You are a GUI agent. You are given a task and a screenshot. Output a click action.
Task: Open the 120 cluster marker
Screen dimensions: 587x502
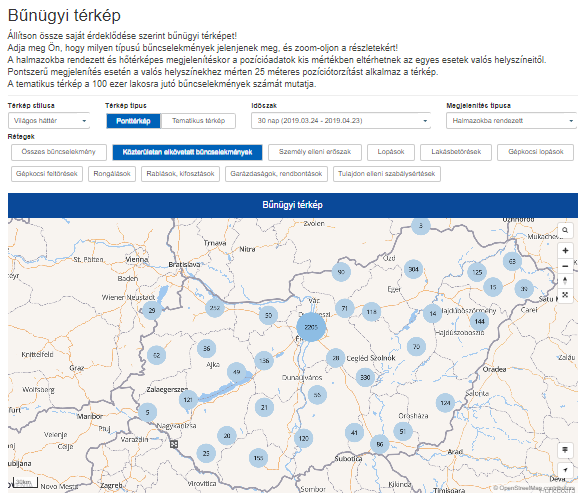click(x=304, y=438)
